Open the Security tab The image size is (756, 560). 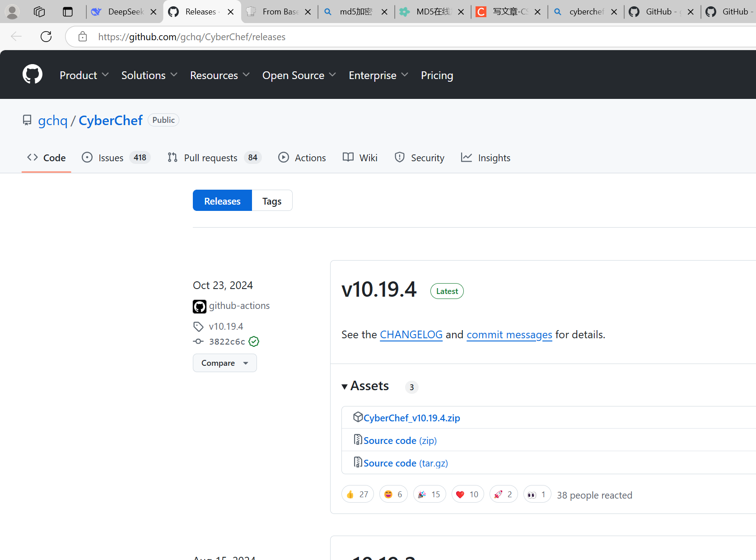click(419, 158)
